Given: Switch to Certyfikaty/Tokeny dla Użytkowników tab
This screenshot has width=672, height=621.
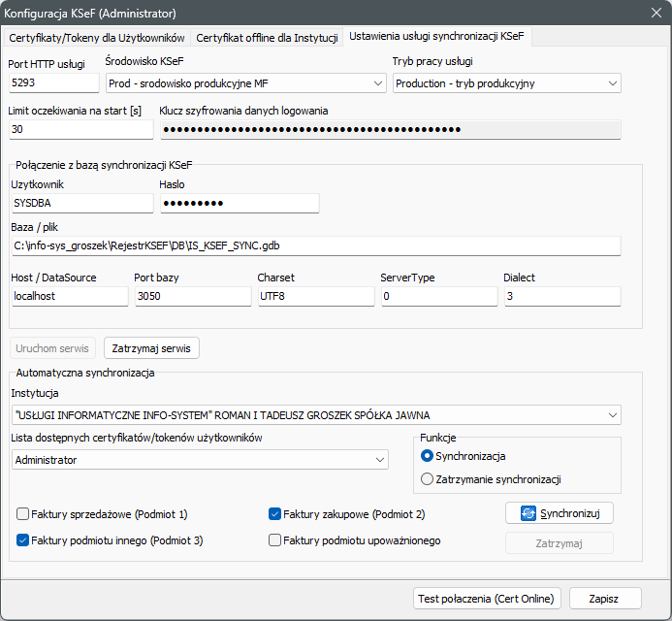Looking at the screenshot, I should point(97,38).
